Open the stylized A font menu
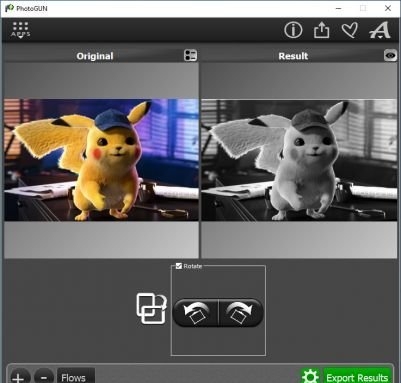 click(x=380, y=30)
